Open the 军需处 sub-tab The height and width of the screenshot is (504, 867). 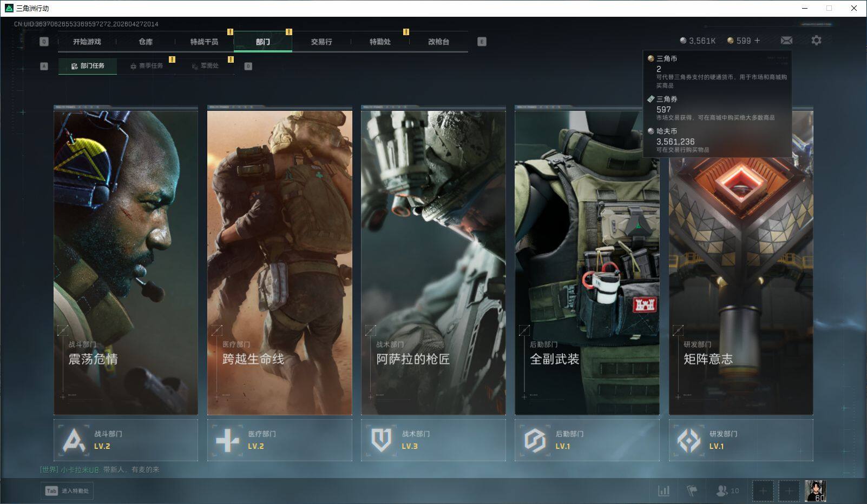click(205, 66)
